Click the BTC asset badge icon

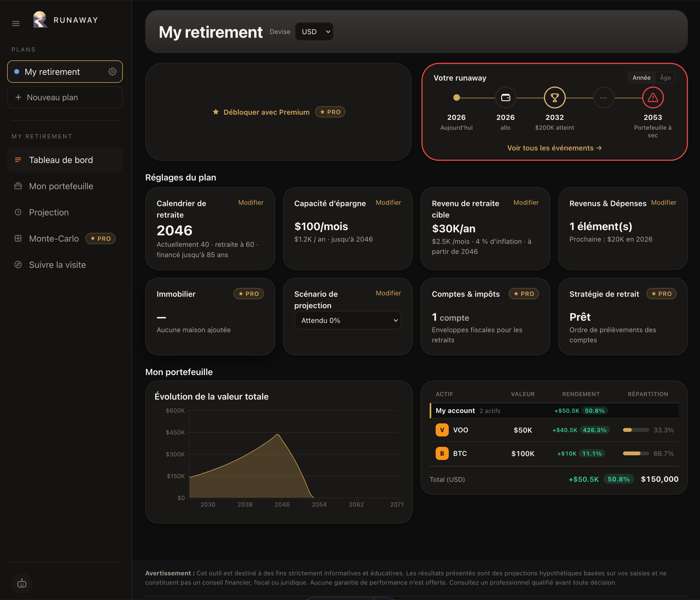pos(442,453)
